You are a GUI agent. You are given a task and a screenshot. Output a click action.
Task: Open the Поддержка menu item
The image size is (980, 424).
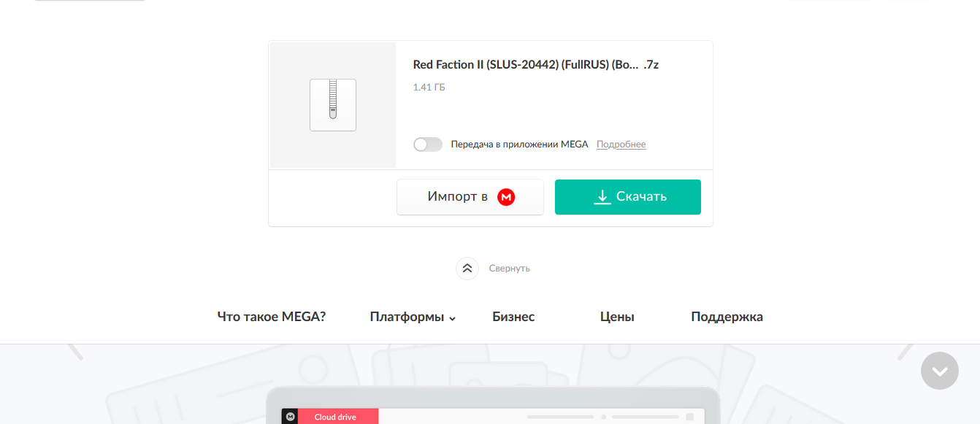pos(727,317)
